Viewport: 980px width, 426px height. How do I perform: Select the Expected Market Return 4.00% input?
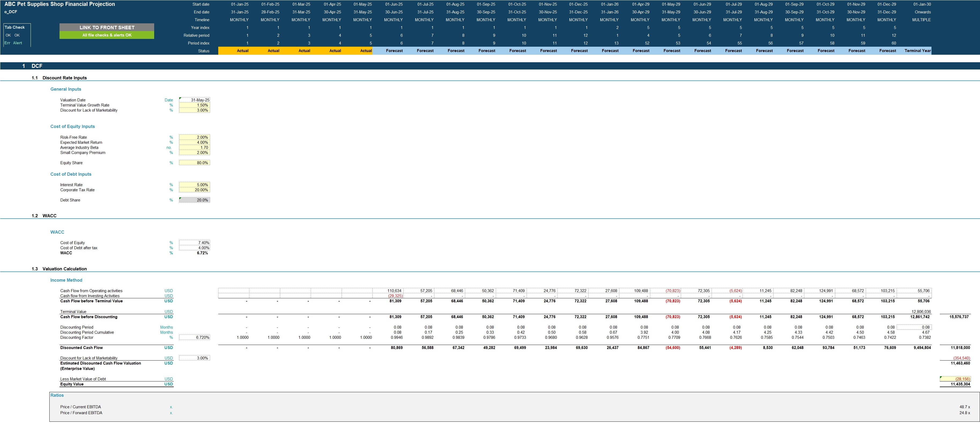pos(194,142)
